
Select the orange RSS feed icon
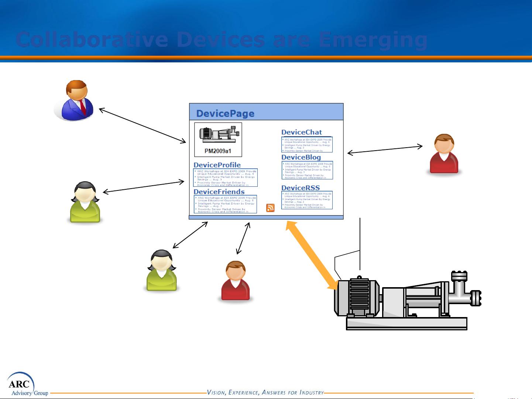270,208
